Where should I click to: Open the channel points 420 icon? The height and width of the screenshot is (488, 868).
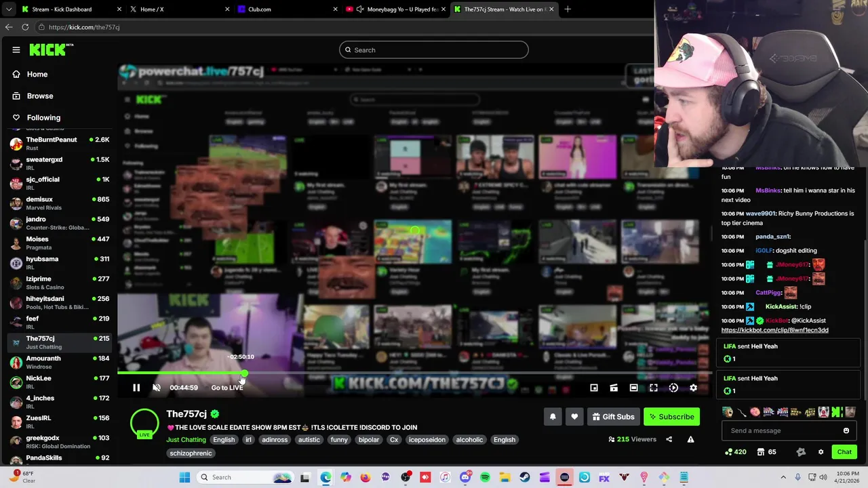click(x=736, y=452)
